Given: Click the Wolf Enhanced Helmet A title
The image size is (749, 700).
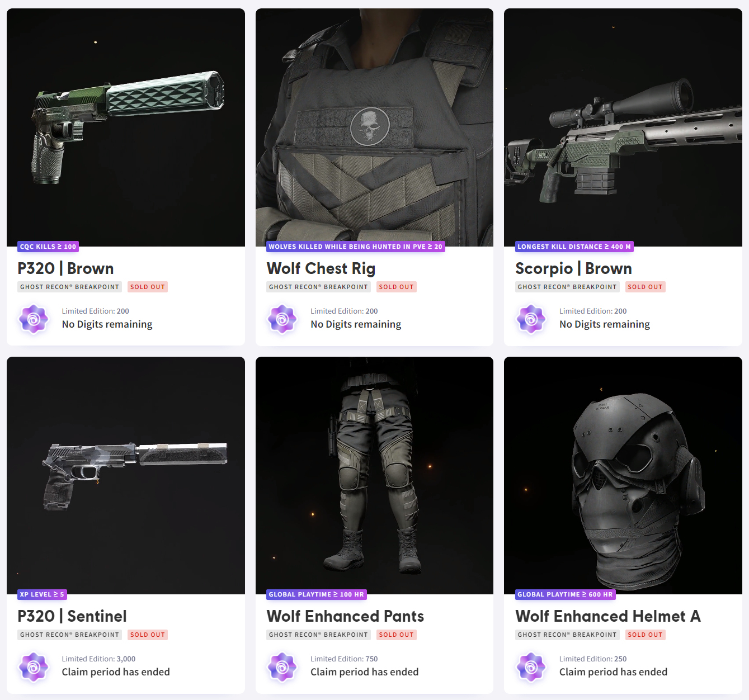Looking at the screenshot, I should pos(608,616).
